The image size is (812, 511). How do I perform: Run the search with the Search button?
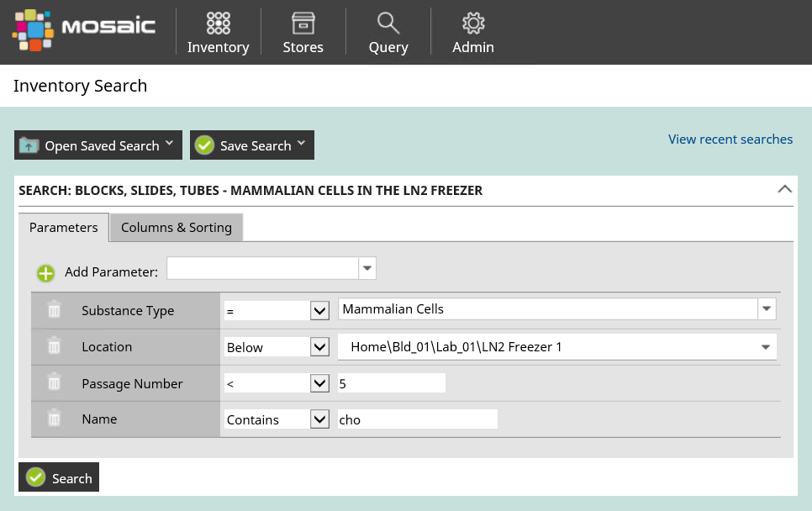point(58,477)
